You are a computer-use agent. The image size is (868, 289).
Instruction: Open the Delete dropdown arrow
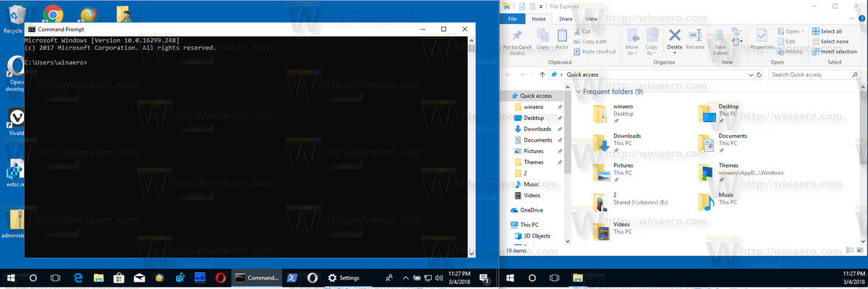tap(674, 52)
